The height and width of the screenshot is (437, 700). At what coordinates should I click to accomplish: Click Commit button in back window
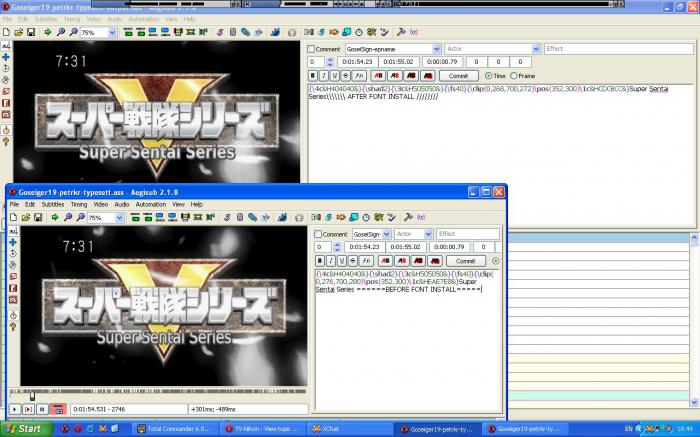(x=458, y=76)
